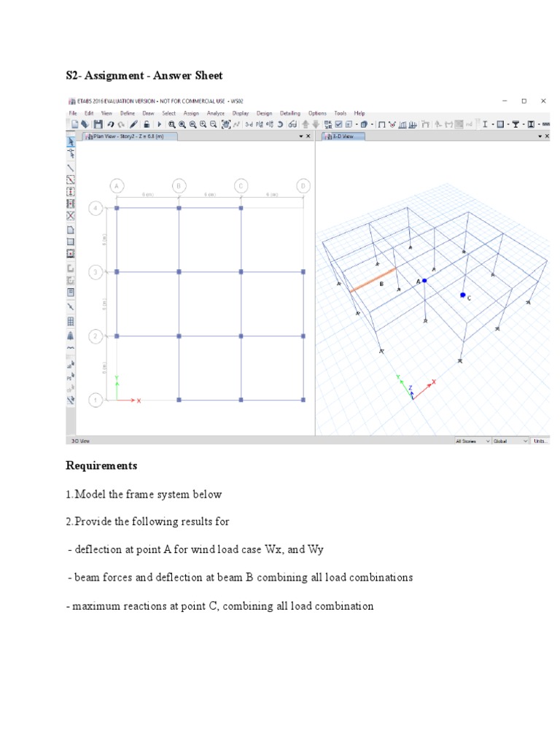The width and height of the screenshot is (560, 747).
Task: Click the Concrete Frame Design icon
Action: click(500, 124)
